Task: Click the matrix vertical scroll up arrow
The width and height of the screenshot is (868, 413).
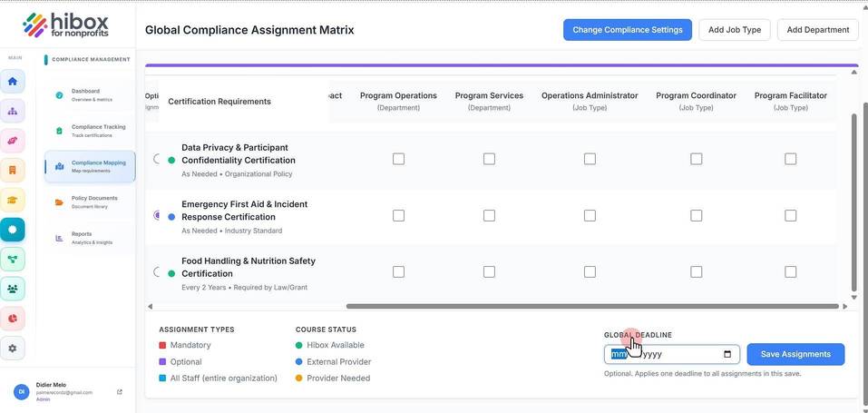Action: [853, 73]
